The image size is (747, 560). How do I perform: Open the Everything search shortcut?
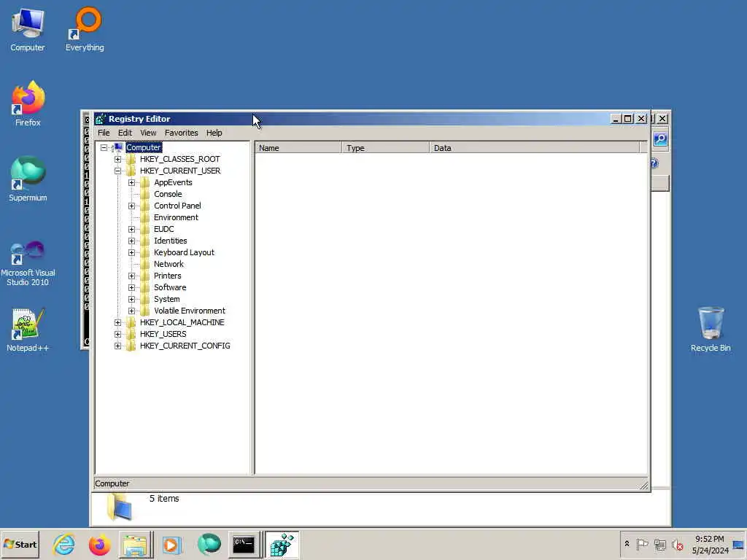click(x=85, y=29)
